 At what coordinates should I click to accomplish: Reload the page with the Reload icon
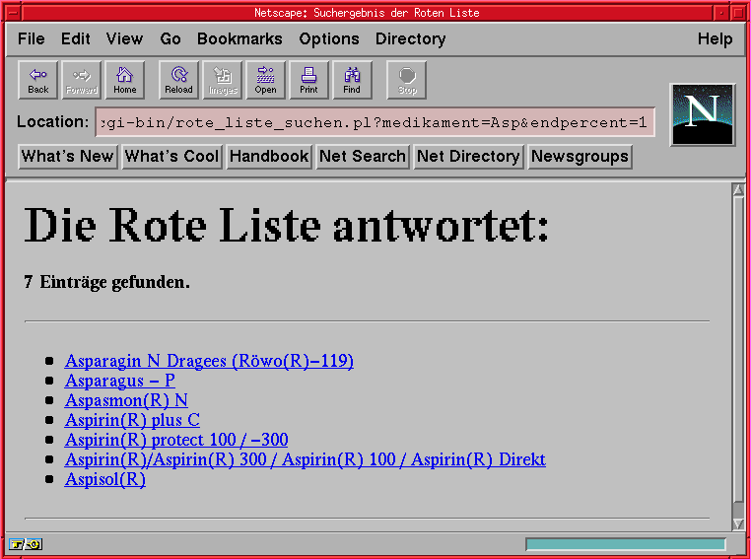point(178,80)
